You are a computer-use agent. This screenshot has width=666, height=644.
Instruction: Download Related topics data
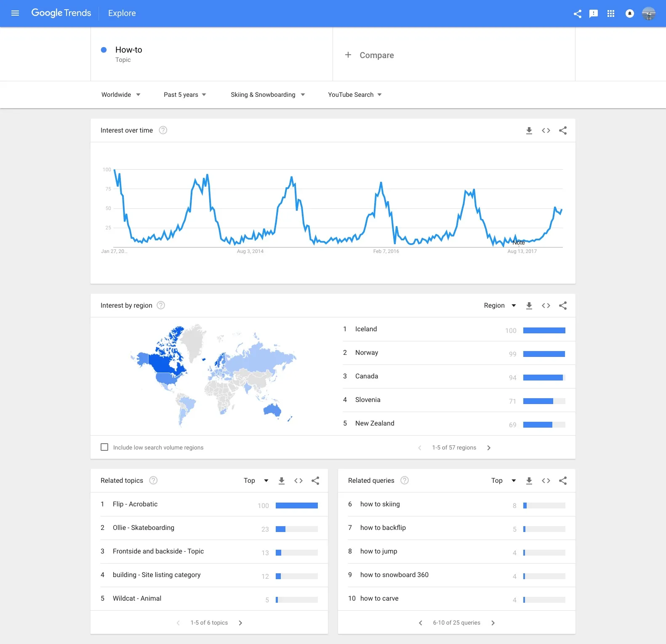click(282, 481)
